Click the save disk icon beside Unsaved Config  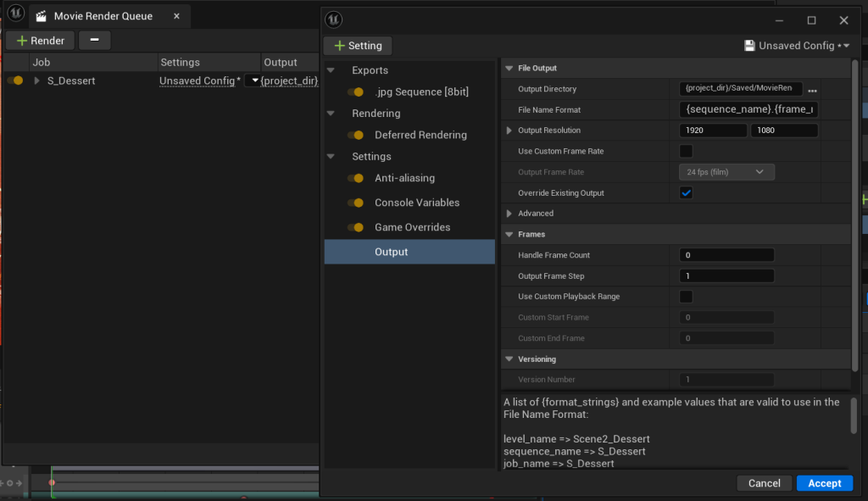[x=749, y=46]
